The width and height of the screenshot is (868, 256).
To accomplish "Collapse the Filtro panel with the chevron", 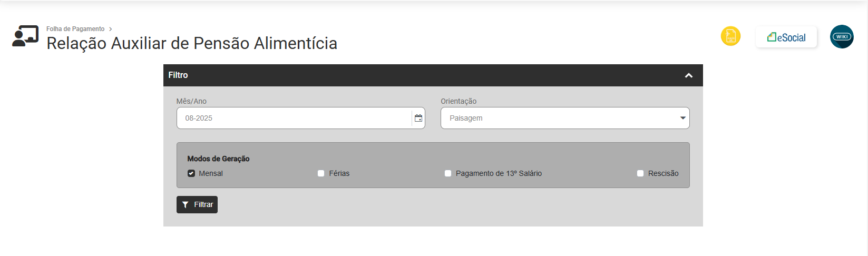I will pos(688,75).
